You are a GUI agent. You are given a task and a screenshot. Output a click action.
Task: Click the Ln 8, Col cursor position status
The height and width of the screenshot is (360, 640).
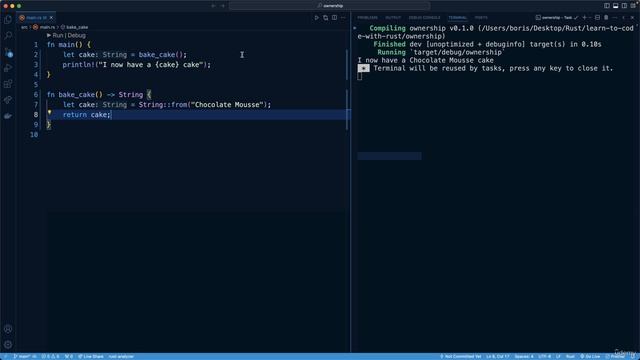498,356
